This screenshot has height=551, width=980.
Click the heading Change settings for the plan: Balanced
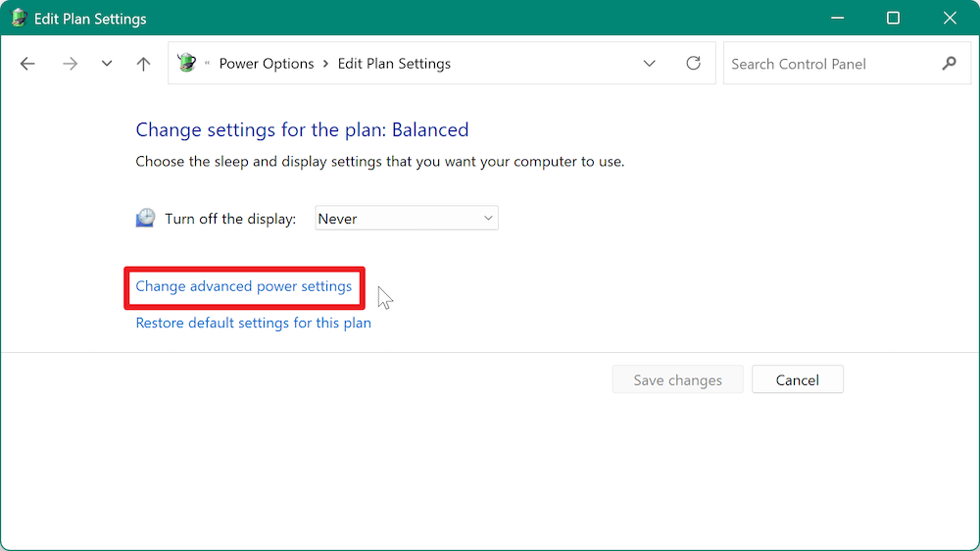click(302, 129)
